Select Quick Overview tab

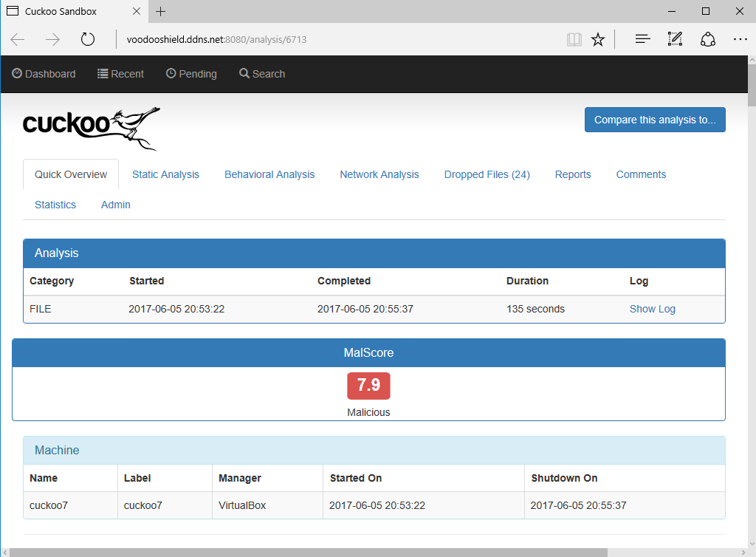pyautogui.click(x=71, y=174)
